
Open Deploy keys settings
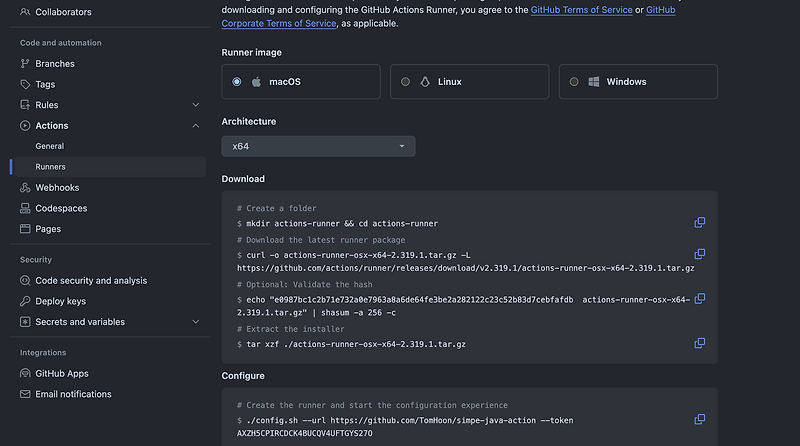click(x=60, y=301)
